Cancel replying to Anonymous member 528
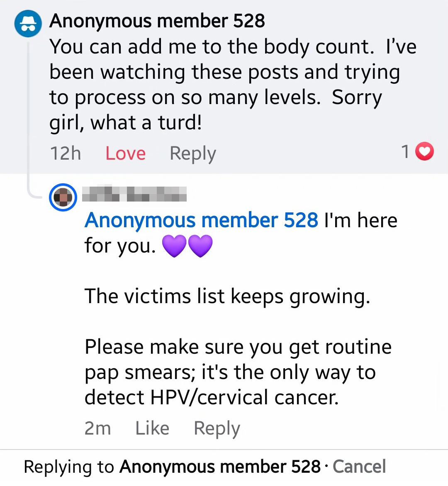This screenshot has width=448, height=486. [359, 467]
